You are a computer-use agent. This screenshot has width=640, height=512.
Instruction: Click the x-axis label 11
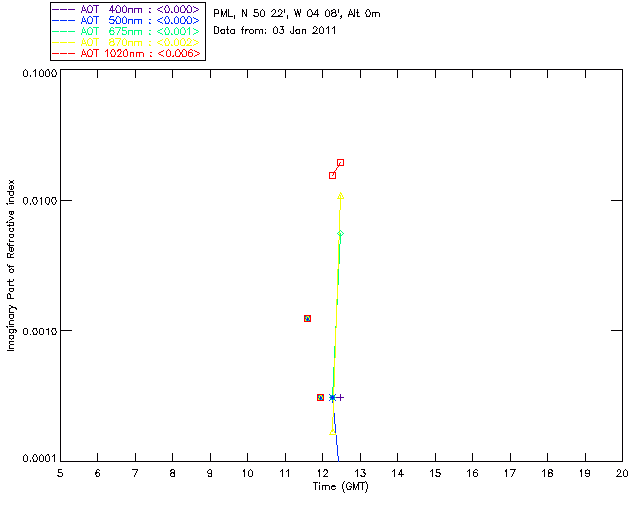point(285,473)
